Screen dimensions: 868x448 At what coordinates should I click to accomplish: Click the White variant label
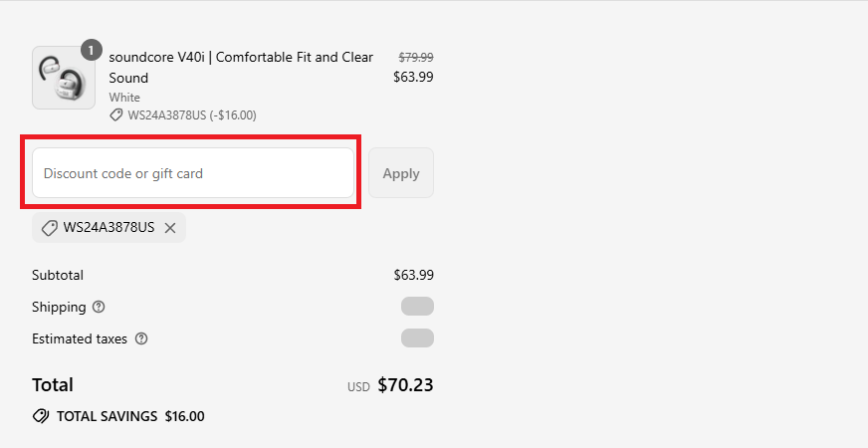pos(124,98)
